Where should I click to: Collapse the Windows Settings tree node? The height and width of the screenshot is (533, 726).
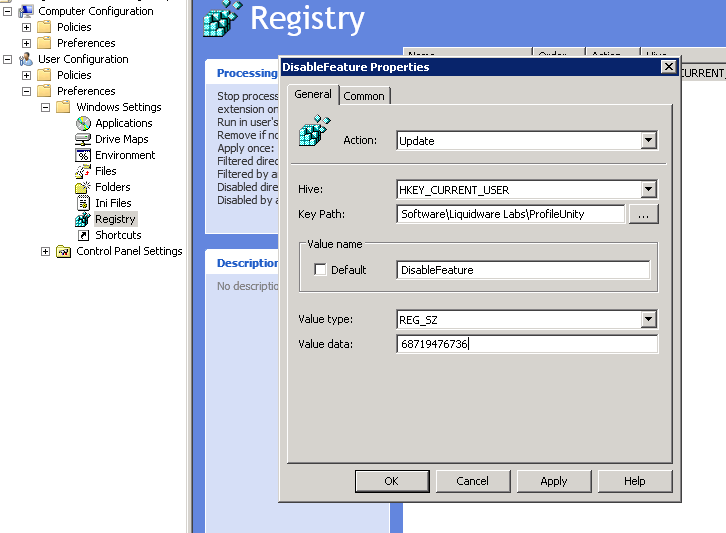pyautogui.click(x=45, y=107)
